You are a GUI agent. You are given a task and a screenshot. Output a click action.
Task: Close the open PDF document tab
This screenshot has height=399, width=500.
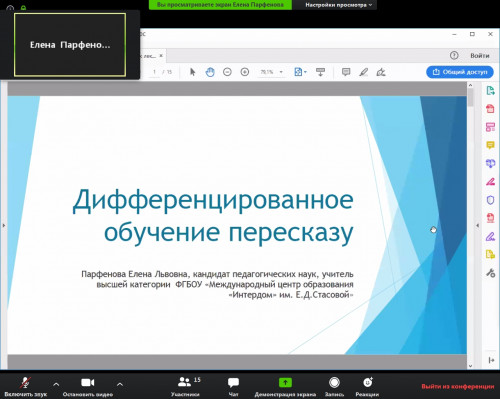coord(161,56)
